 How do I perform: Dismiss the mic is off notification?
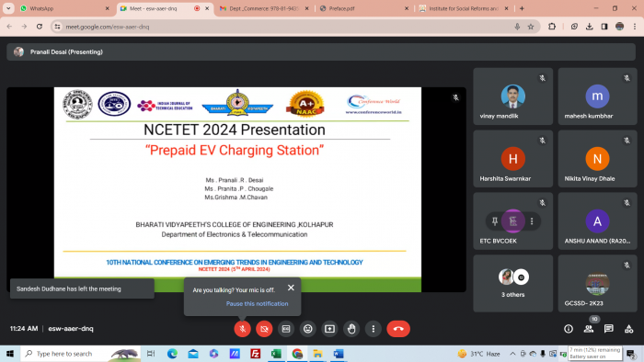pos(291,288)
